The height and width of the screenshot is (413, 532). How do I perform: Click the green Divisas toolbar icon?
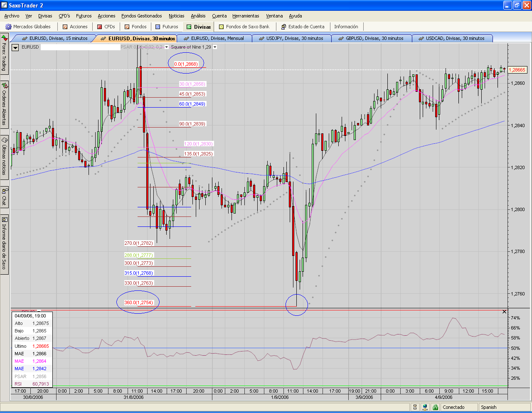pos(189,27)
